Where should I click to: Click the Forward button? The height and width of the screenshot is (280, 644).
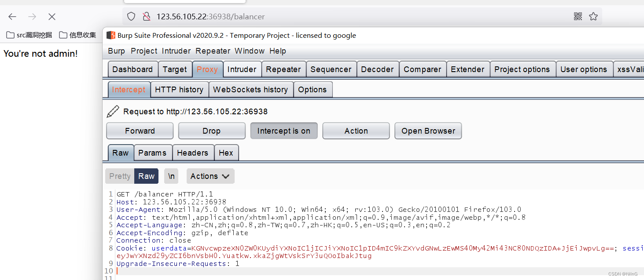140,131
